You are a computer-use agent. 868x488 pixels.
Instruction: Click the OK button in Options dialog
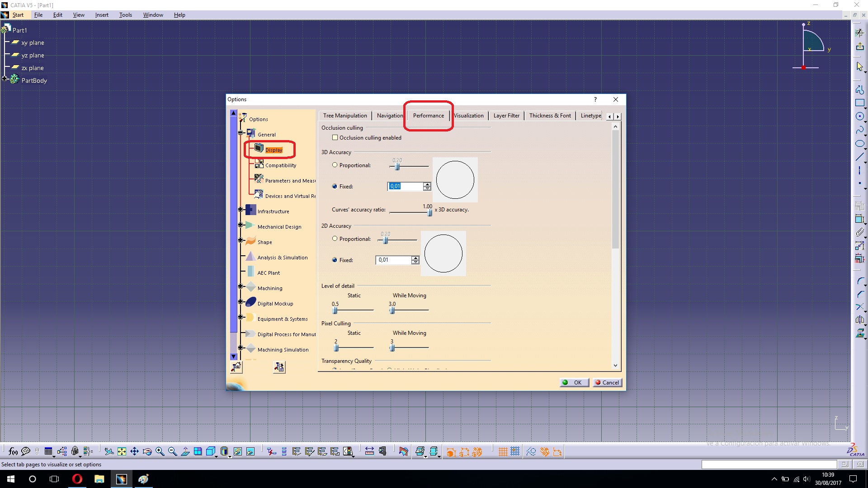tap(574, 382)
